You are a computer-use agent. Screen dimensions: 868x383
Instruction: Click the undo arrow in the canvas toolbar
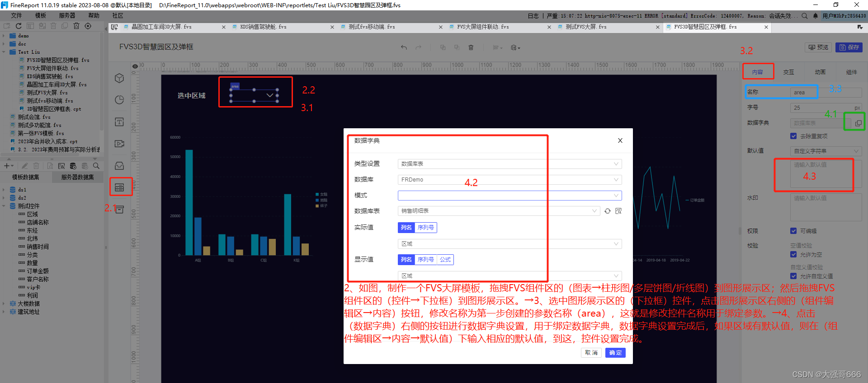coord(404,47)
